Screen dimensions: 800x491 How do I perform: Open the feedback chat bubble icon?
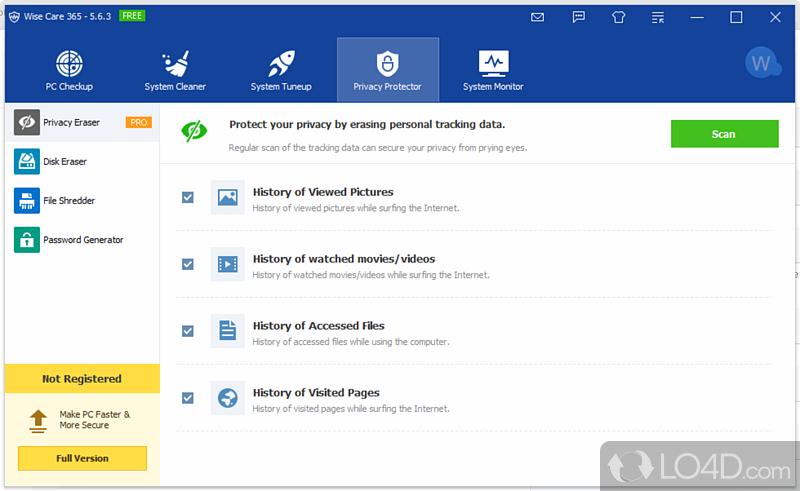click(578, 17)
